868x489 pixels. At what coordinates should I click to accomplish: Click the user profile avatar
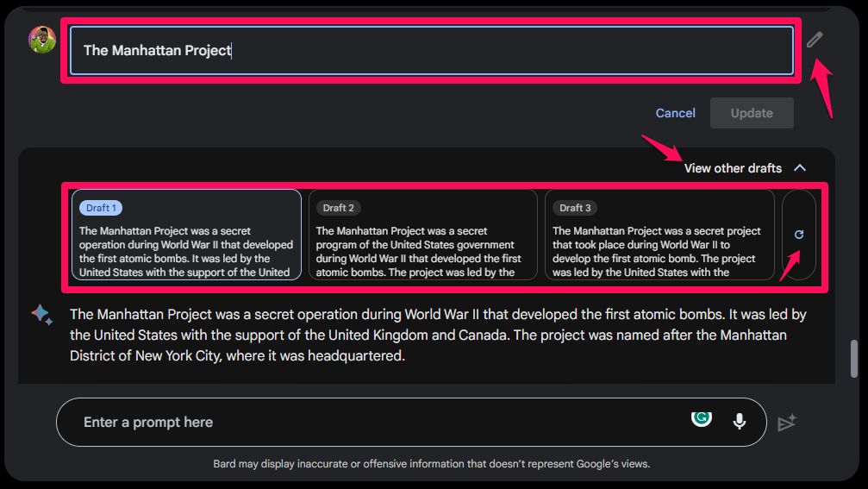coord(42,40)
